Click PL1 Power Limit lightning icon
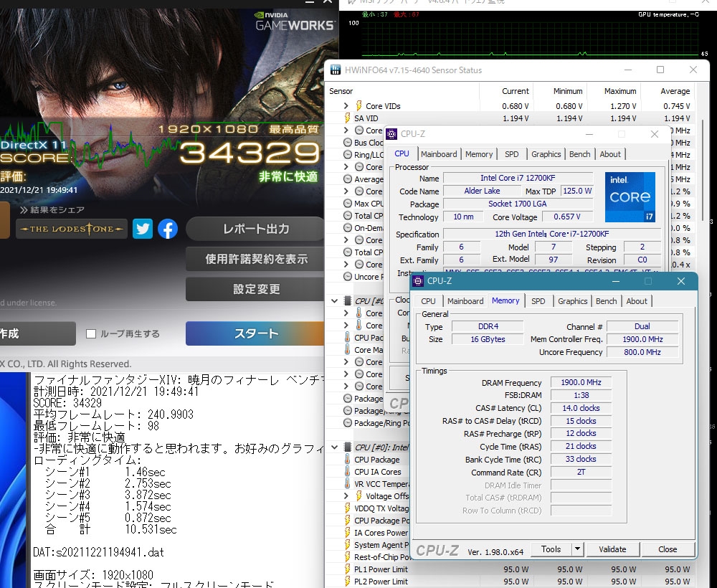The image size is (717, 588). [348, 569]
